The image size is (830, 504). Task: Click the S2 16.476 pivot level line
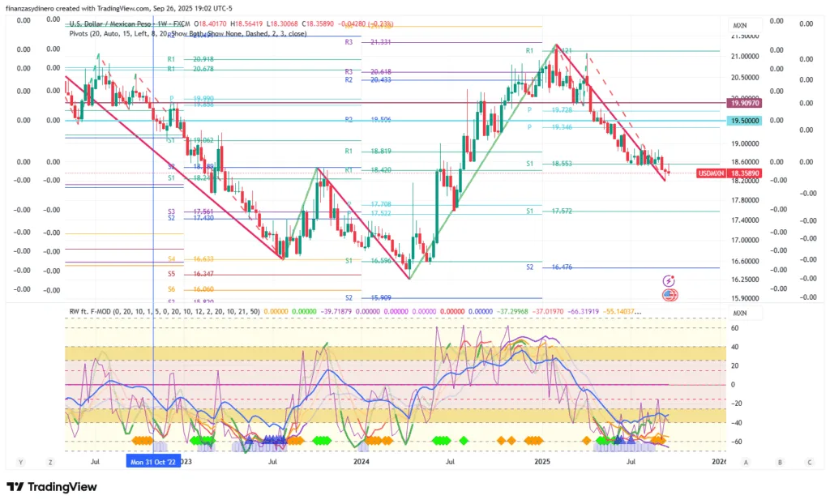[x=616, y=267]
